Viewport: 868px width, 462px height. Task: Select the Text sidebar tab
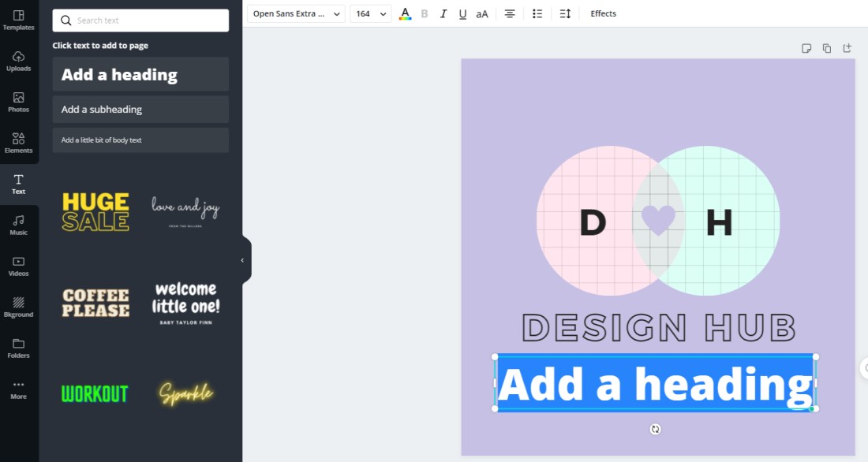[19, 184]
